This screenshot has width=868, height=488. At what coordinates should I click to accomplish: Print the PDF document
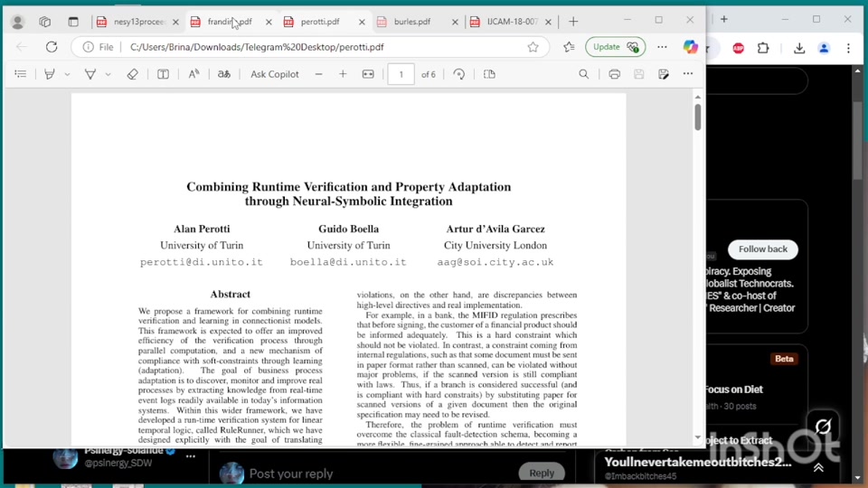pos(614,74)
